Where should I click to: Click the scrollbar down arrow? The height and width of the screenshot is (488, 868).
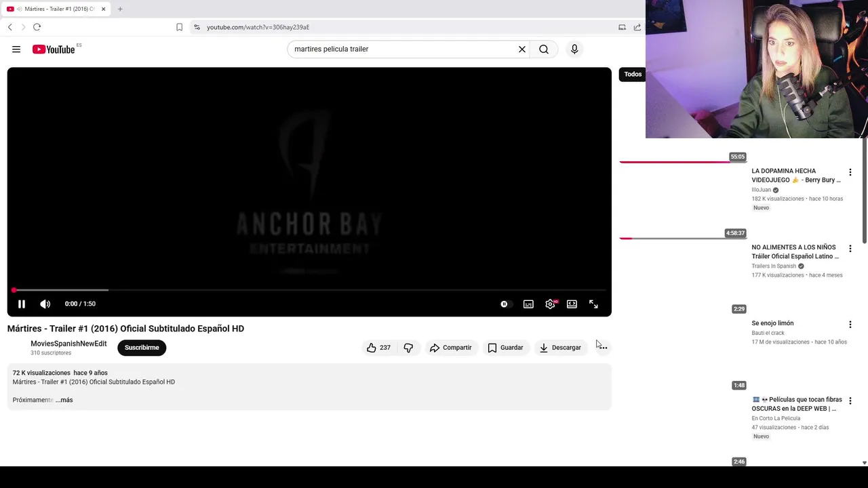click(864, 463)
